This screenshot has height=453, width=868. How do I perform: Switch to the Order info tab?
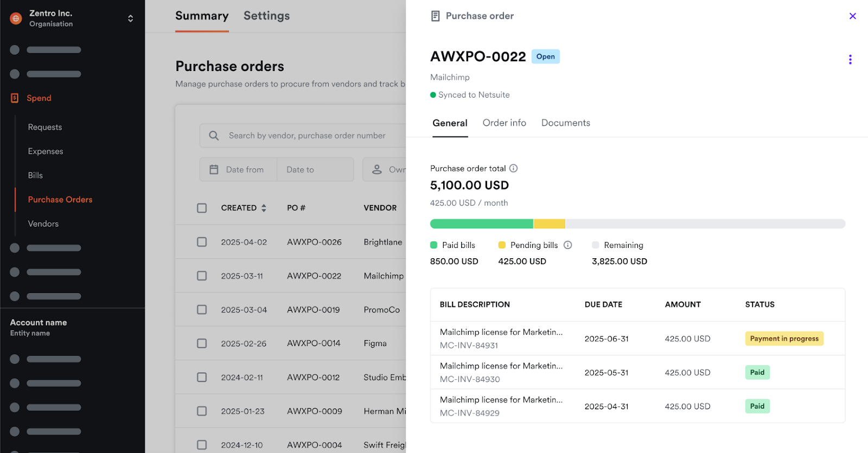[504, 123]
